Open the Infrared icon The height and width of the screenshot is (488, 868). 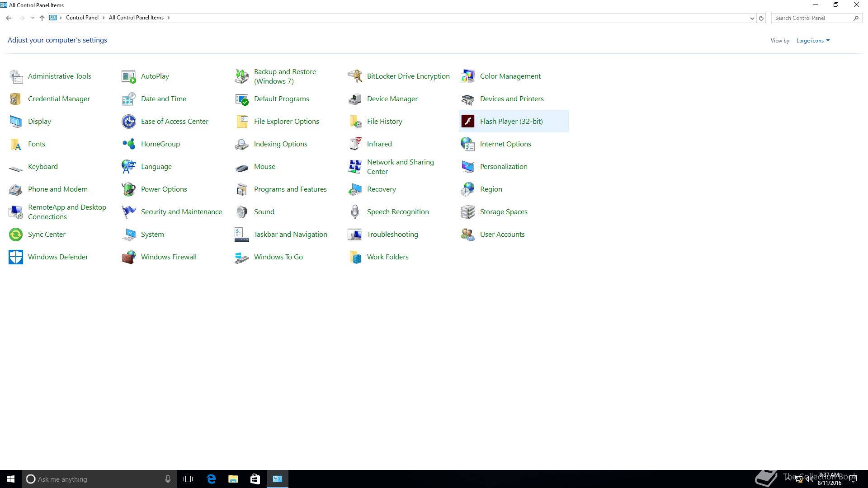[355, 144]
